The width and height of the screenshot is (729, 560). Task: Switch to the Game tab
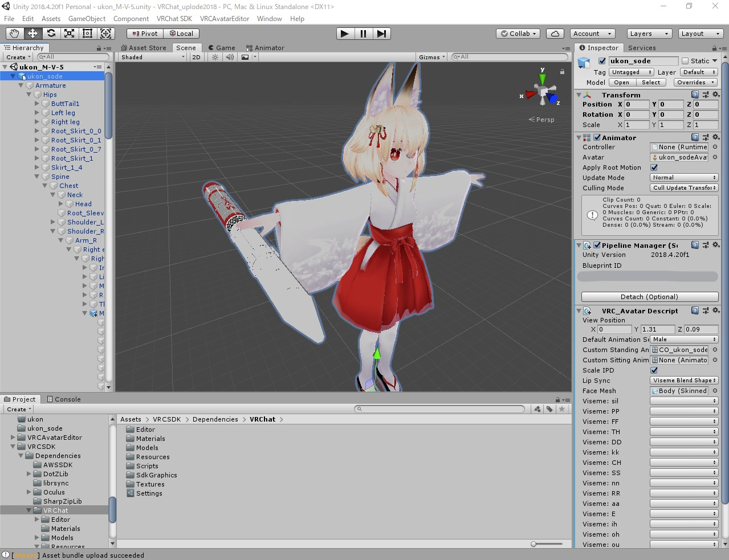(x=221, y=48)
